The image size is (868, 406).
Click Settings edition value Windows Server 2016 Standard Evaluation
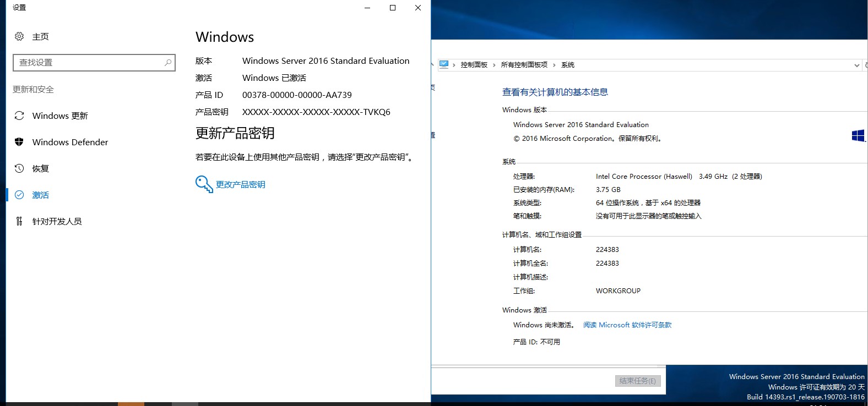(326, 61)
